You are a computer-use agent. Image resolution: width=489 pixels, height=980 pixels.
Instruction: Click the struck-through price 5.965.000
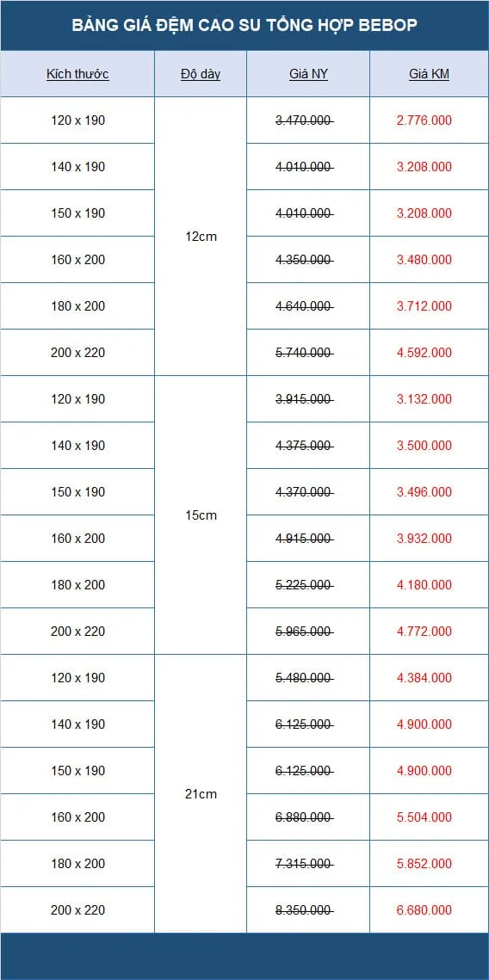[304, 632]
